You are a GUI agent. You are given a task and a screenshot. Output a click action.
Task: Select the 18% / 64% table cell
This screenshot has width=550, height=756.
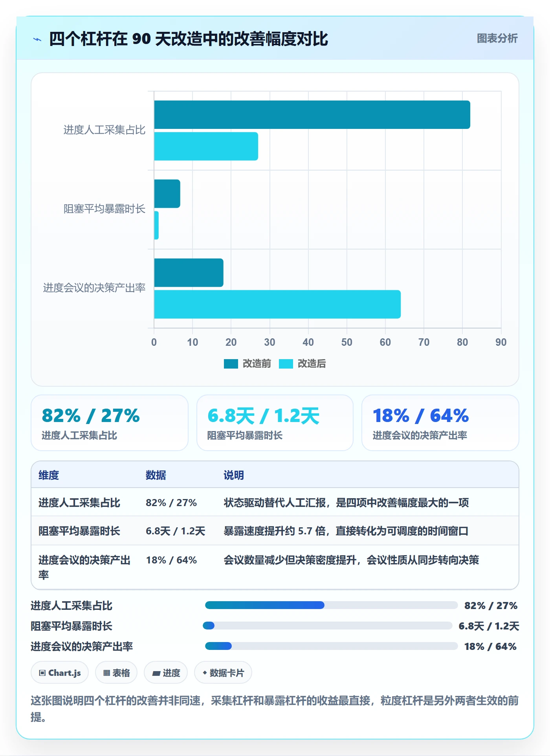tap(171, 560)
